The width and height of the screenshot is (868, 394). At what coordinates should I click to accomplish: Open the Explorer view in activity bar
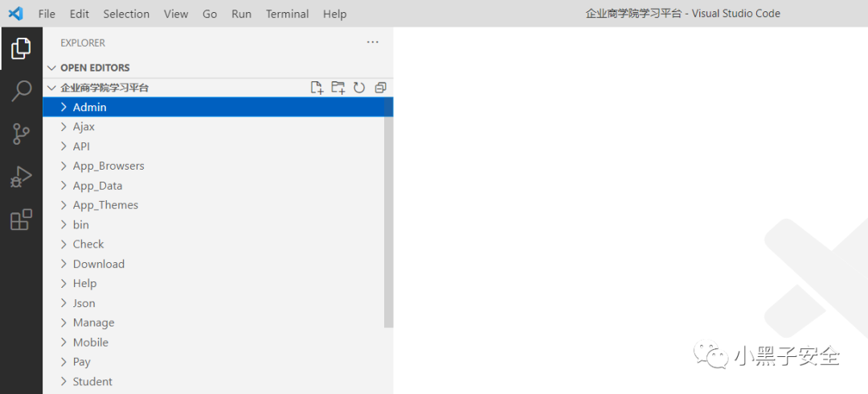click(x=21, y=49)
